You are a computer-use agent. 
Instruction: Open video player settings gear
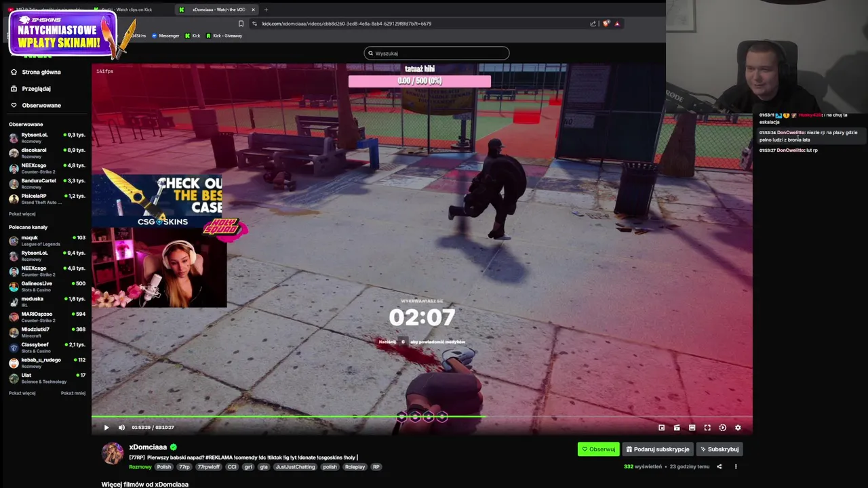(x=738, y=428)
